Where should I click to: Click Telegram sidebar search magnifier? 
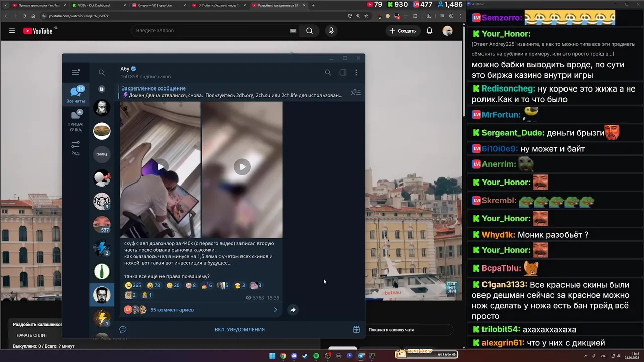click(102, 73)
